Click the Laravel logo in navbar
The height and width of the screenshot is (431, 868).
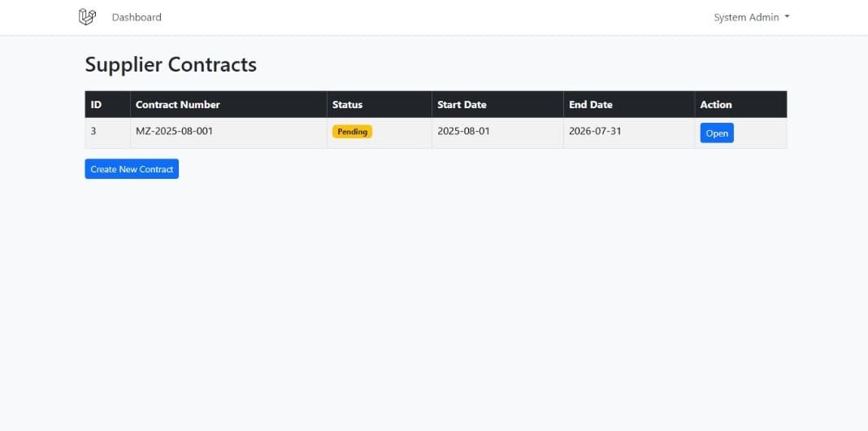point(87,17)
